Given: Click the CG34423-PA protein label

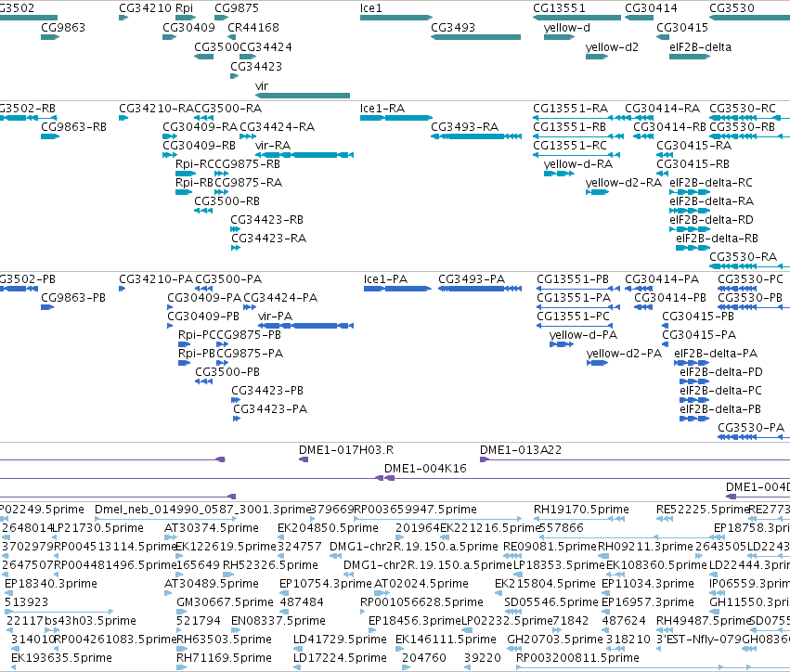Looking at the screenshot, I should pos(270,409).
